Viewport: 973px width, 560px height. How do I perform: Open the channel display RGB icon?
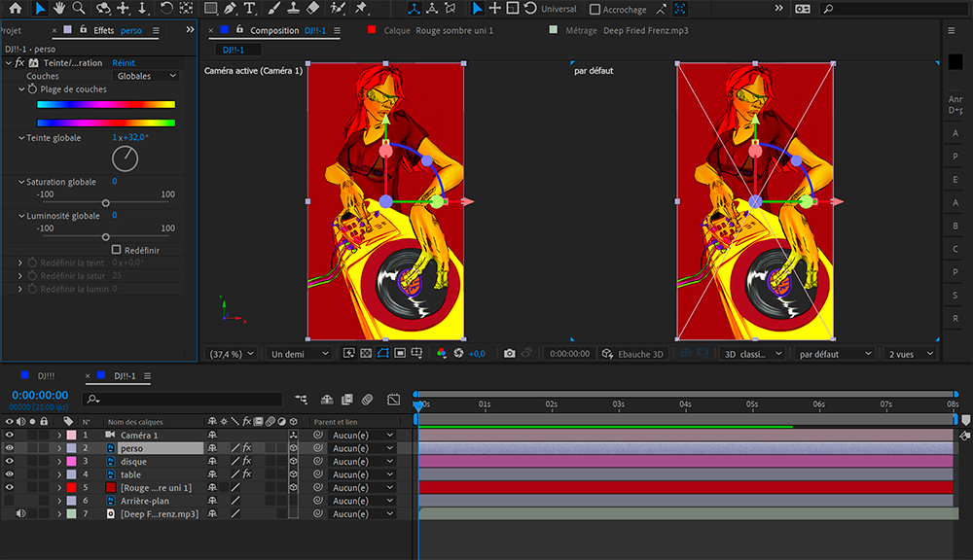coord(441,354)
